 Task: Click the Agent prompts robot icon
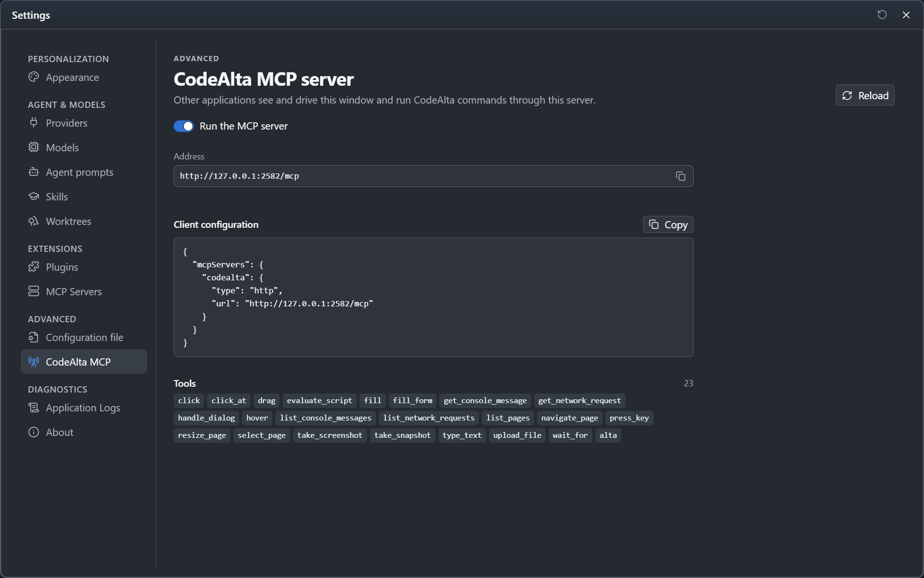click(x=34, y=172)
